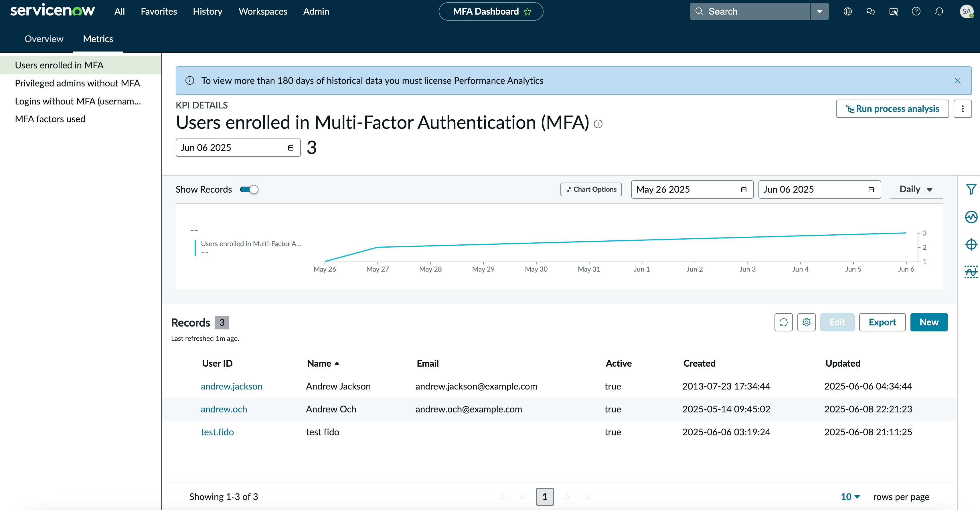The image size is (980, 510).
Task: Click the MFA Dashboard title pill
Action: 491,11
